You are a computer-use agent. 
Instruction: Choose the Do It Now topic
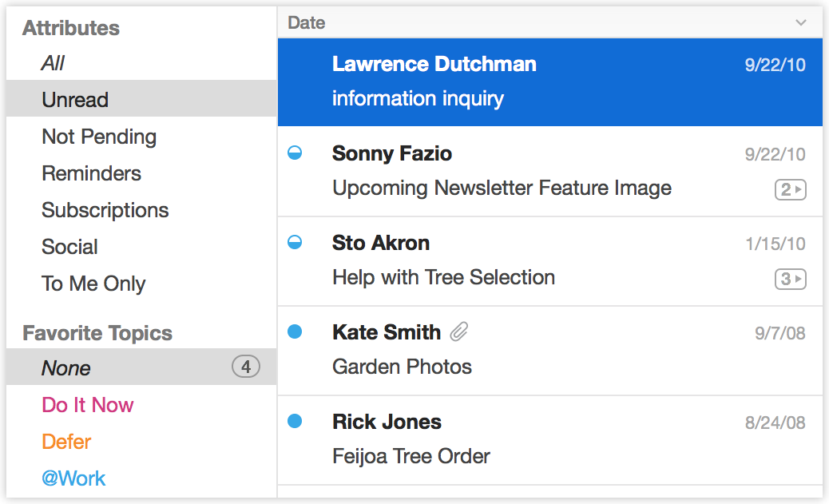(x=87, y=405)
